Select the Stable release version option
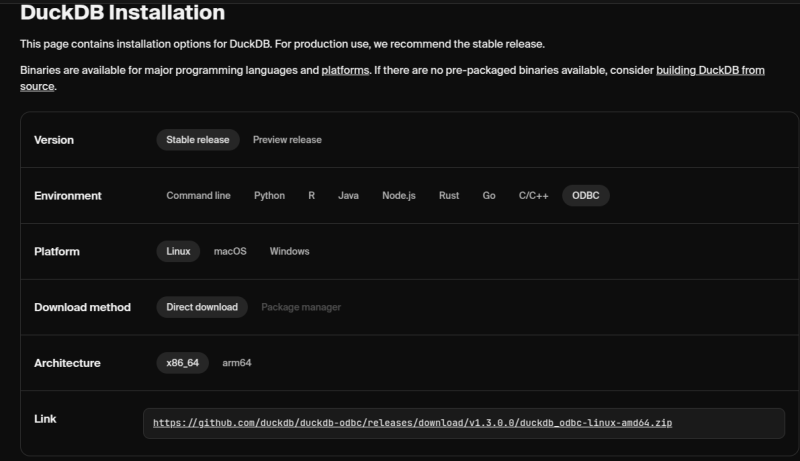 coord(197,140)
